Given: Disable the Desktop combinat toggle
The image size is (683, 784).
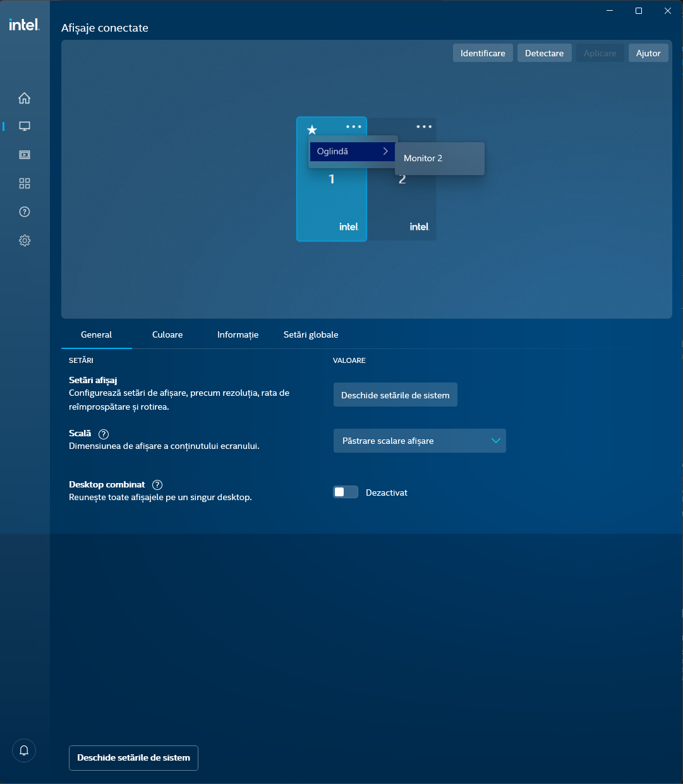Looking at the screenshot, I should click(x=345, y=491).
